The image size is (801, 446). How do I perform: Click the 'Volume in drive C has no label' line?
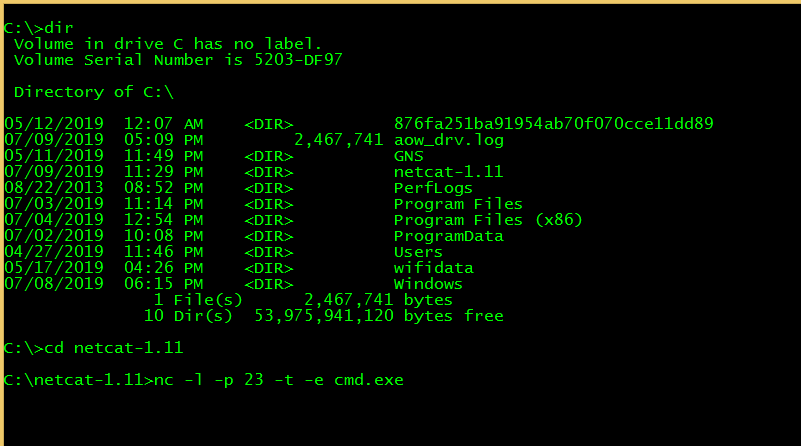click(x=168, y=44)
